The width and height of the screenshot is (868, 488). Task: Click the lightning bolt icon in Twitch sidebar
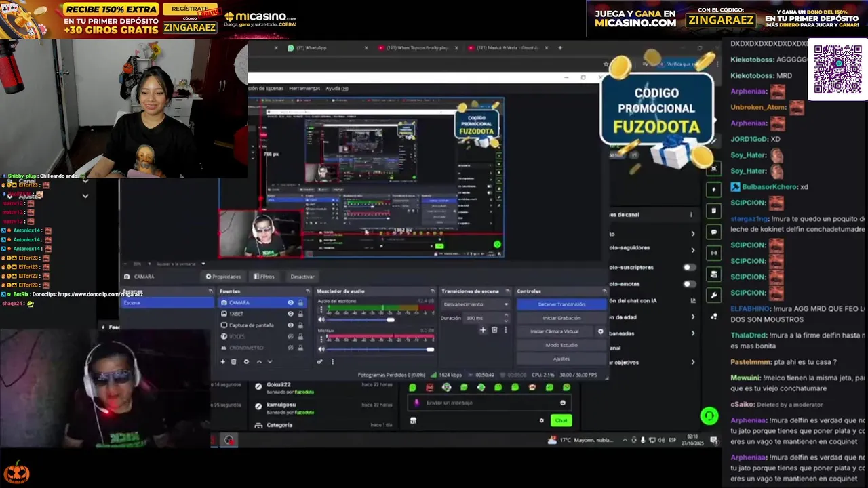point(713,190)
